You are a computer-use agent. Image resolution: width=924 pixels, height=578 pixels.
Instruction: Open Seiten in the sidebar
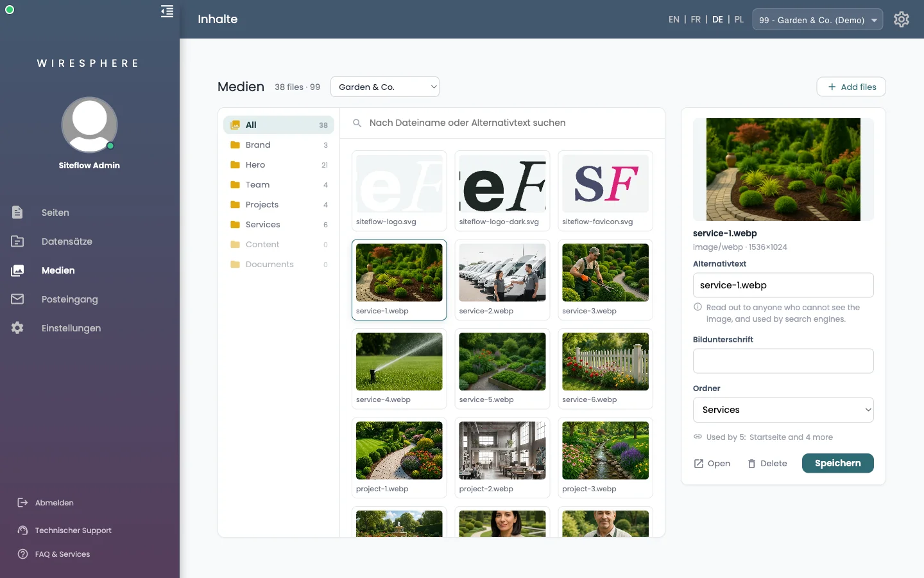tap(55, 213)
